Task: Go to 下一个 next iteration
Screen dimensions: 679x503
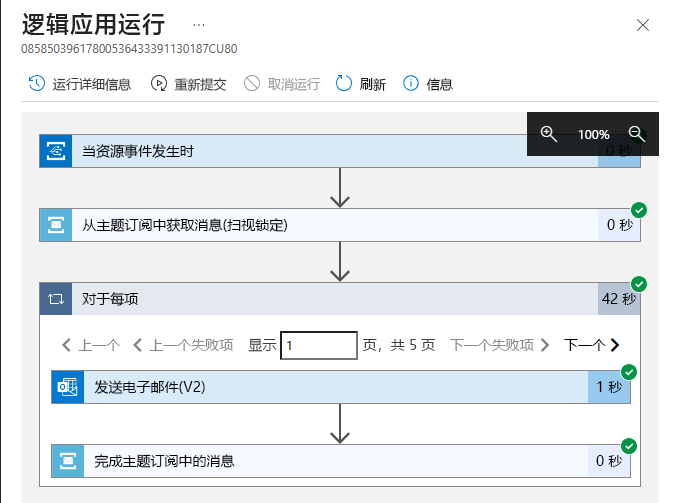Action: click(592, 345)
